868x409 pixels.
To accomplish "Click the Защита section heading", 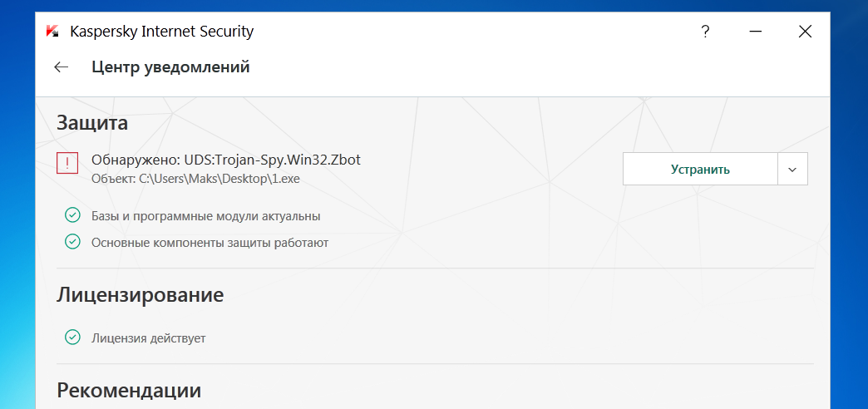I will 92,124.
